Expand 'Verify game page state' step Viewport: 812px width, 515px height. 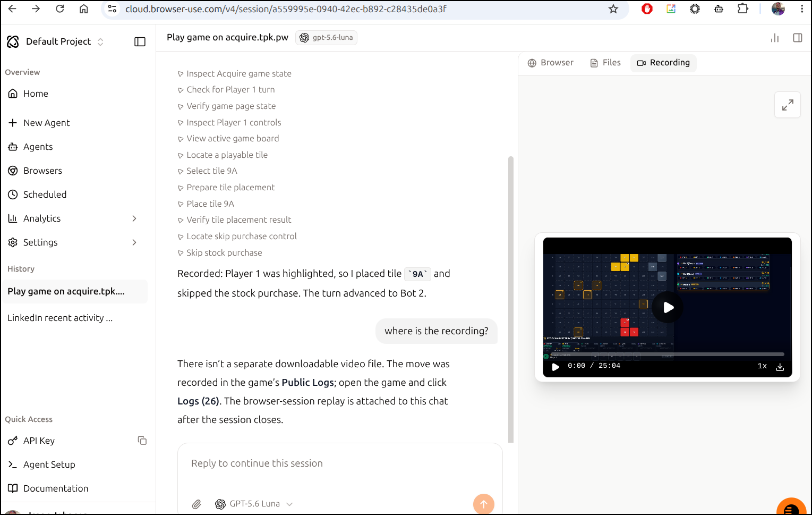(x=227, y=106)
